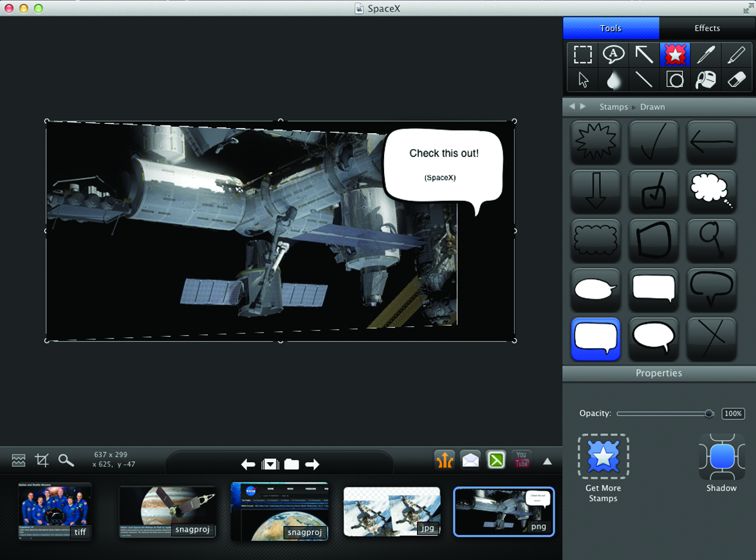Go back in the stamps breadcrumb
The height and width of the screenshot is (560, 756).
coord(572,106)
